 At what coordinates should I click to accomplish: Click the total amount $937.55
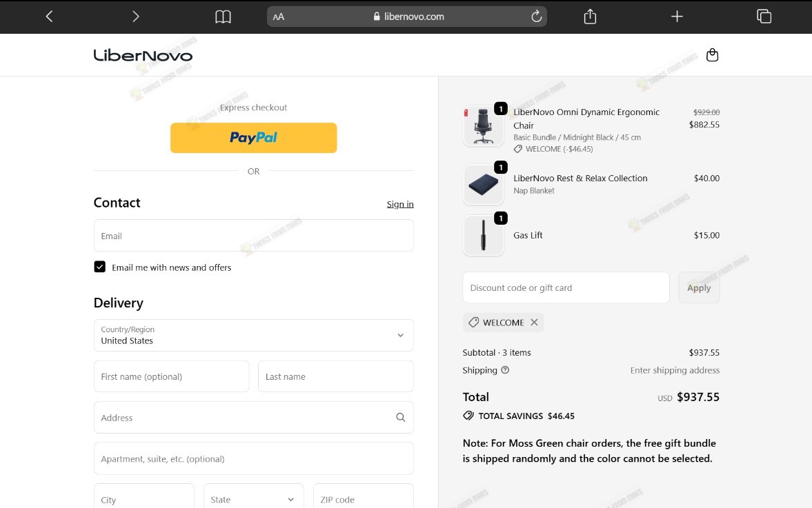(698, 397)
